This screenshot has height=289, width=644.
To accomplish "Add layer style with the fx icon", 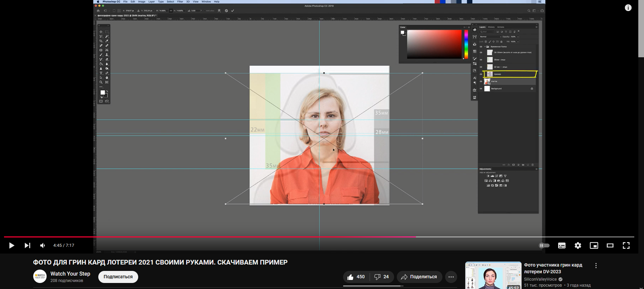I will (x=509, y=165).
